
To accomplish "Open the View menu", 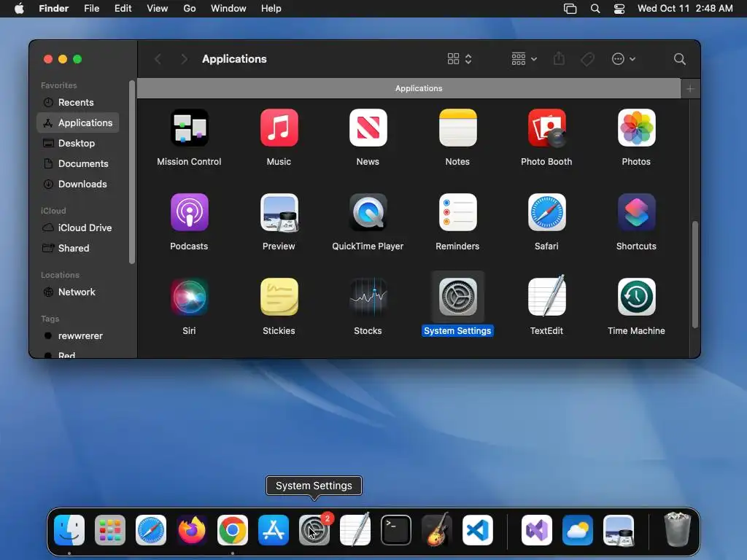I will pyautogui.click(x=158, y=9).
